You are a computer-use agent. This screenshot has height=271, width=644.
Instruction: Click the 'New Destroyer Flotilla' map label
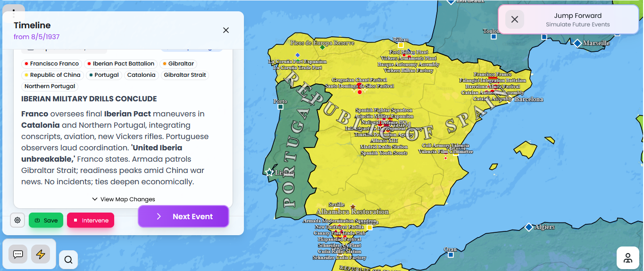[339, 227]
